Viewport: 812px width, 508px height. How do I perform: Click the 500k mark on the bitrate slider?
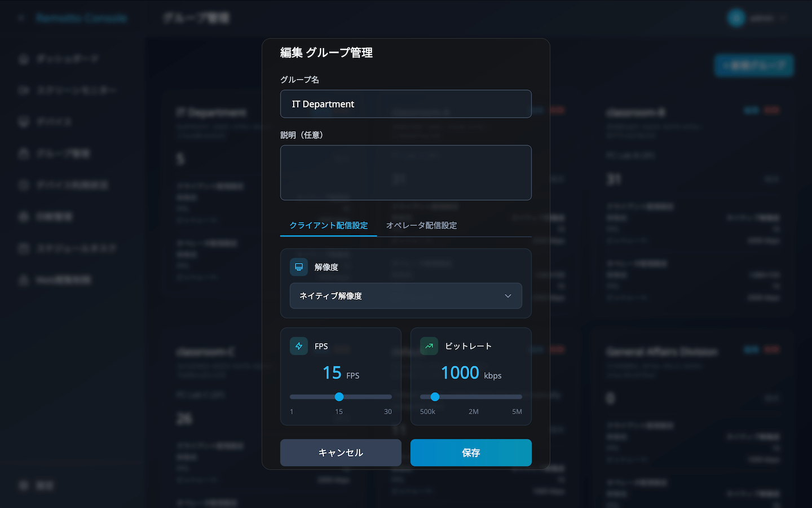click(x=427, y=411)
